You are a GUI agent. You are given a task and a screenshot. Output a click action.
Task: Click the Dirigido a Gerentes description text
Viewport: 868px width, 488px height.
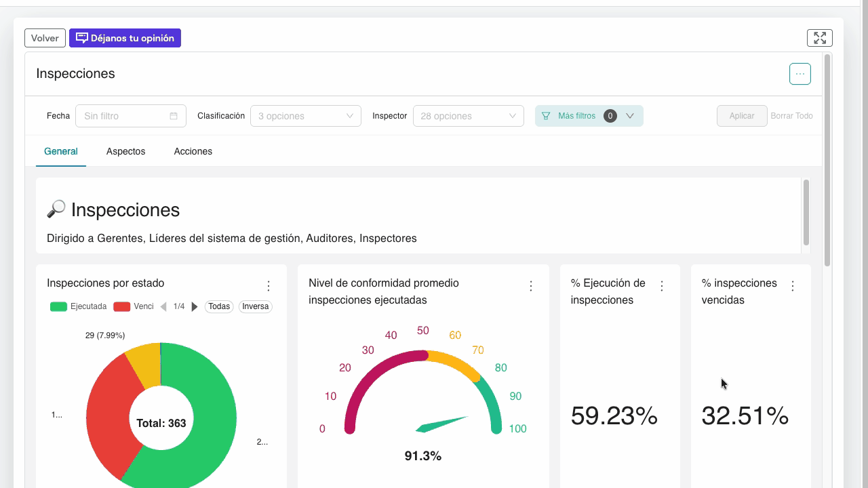click(232, 239)
